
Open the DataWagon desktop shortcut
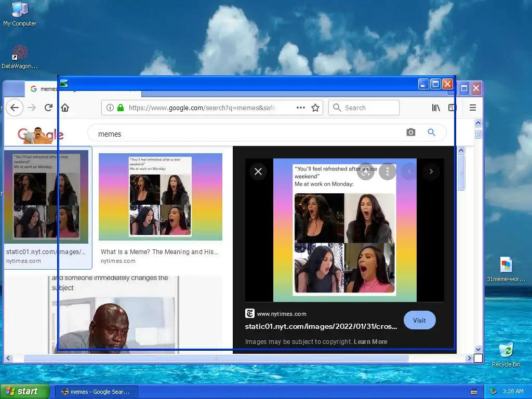pyautogui.click(x=19, y=57)
